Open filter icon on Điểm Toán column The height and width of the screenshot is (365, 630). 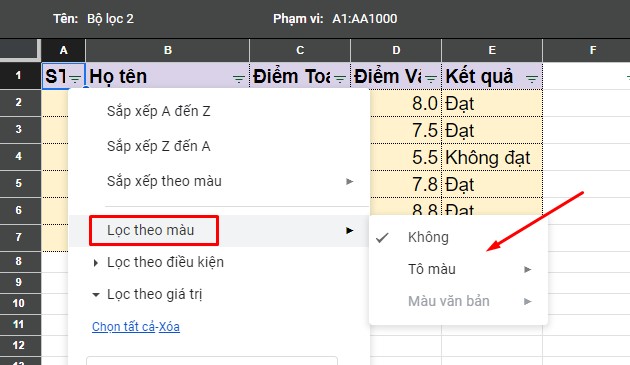(x=340, y=79)
